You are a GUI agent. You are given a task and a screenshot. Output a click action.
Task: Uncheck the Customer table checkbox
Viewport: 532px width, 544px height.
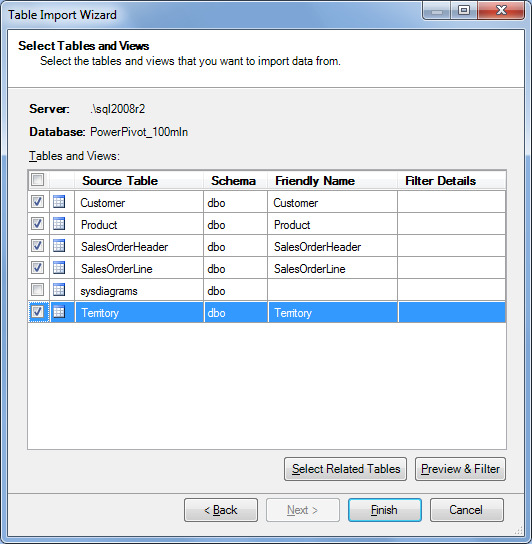click(x=37, y=202)
